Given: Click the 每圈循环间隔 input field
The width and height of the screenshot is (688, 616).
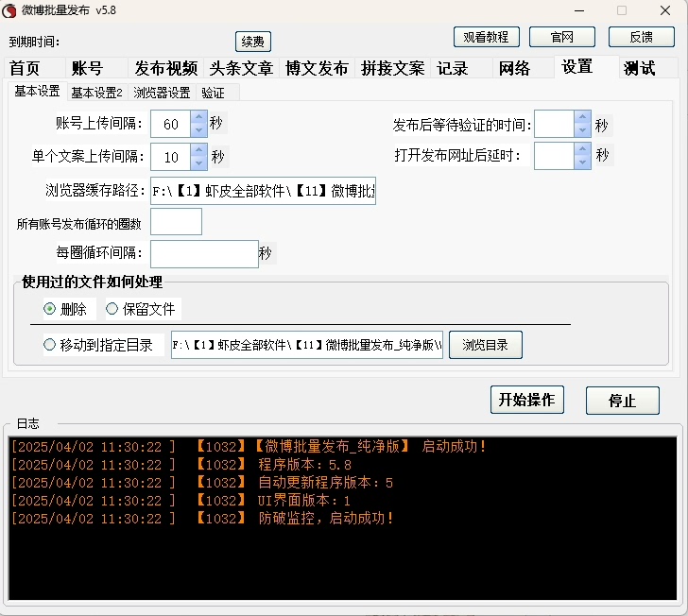Looking at the screenshot, I should tap(204, 253).
